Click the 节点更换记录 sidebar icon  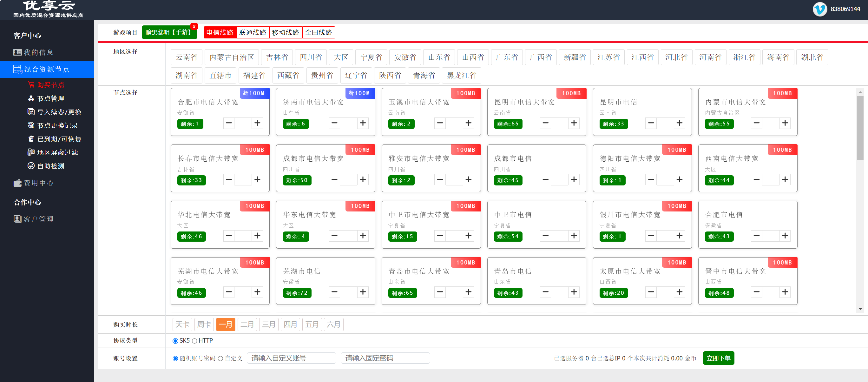coord(31,125)
